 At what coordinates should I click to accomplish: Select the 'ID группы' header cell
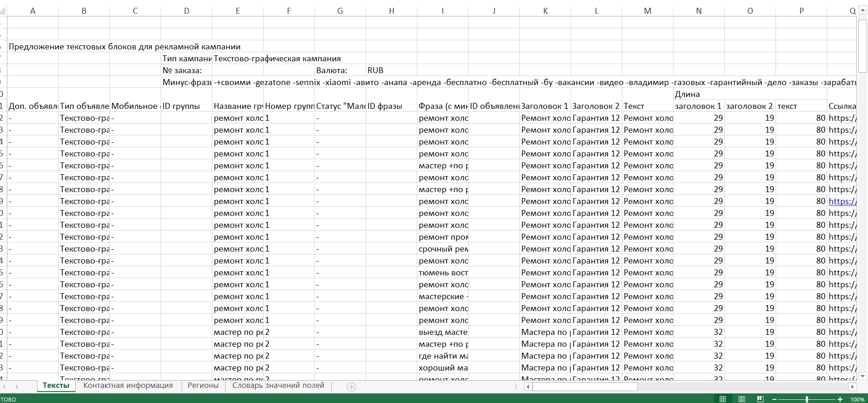(x=187, y=106)
